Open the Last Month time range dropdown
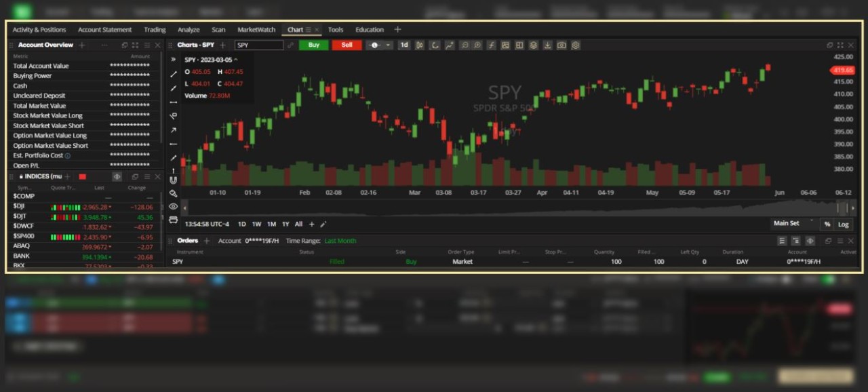 [x=340, y=241]
